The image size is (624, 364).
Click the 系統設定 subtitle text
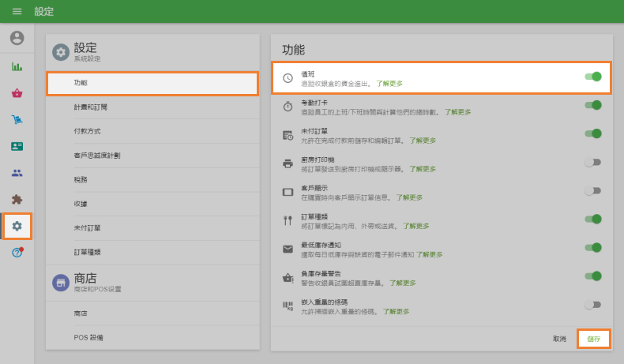point(87,58)
